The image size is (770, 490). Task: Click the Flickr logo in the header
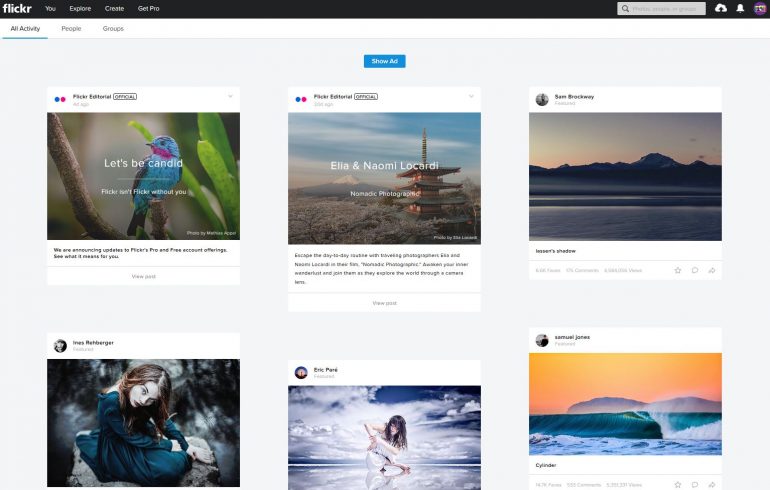click(17, 8)
